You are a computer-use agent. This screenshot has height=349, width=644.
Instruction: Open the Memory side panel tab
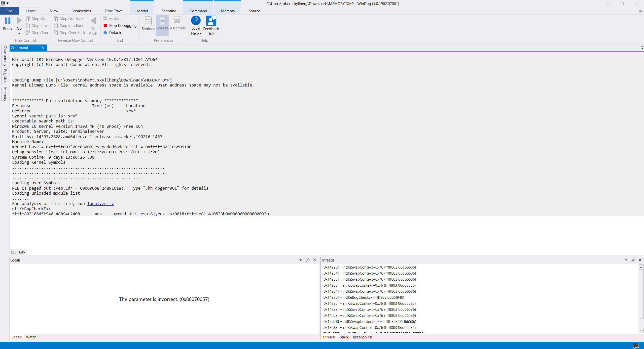point(5,94)
